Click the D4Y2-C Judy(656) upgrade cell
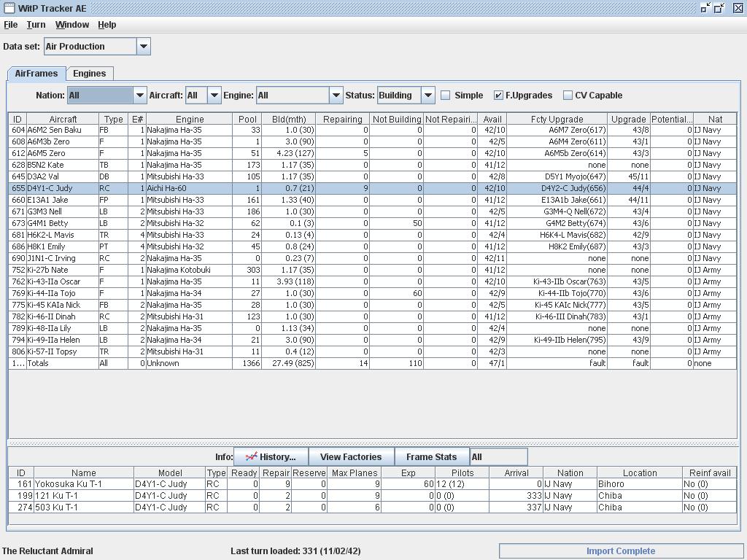The height and width of the screenshot is (560, 747). 557,188
